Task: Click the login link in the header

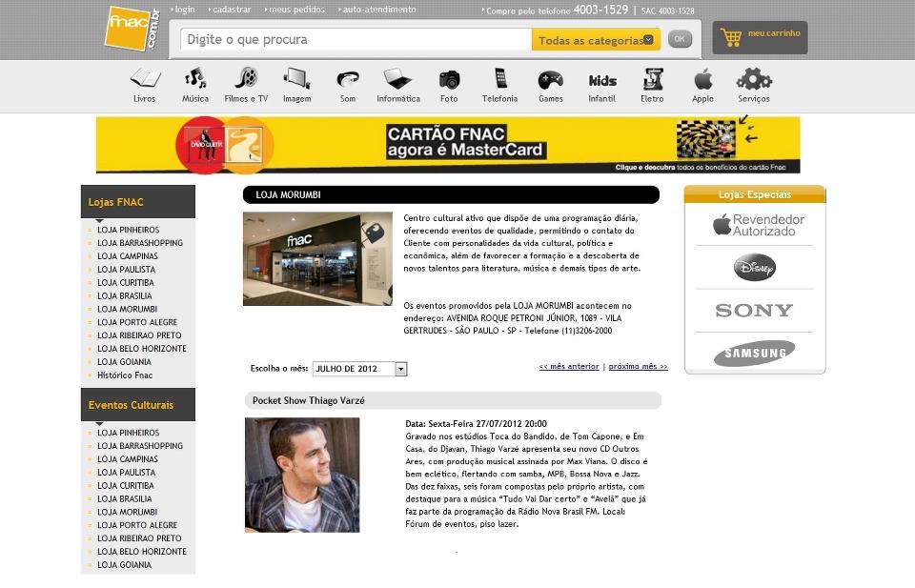Action: tap(185, 10)
